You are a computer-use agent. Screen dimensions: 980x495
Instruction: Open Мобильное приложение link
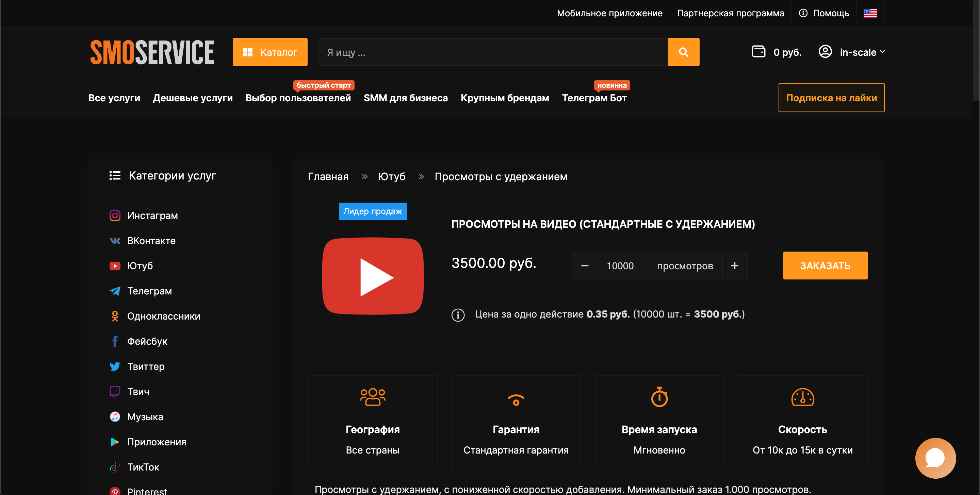(x=609, y=13)
